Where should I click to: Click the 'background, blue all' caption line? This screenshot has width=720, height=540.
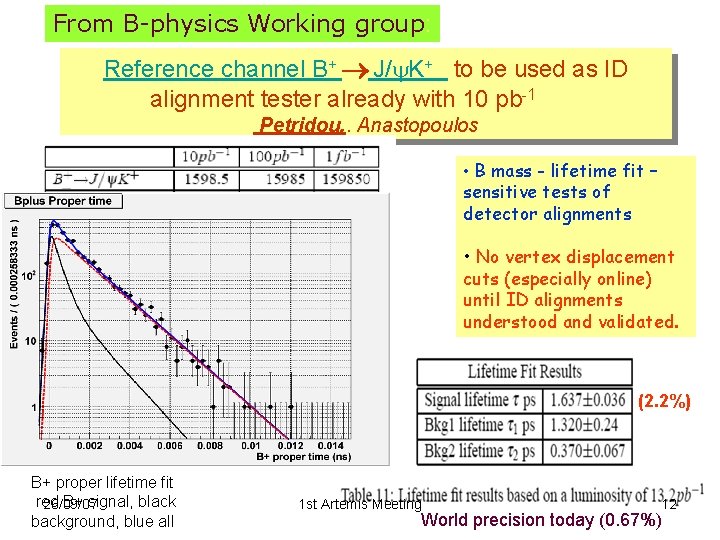tap(102, 522)
